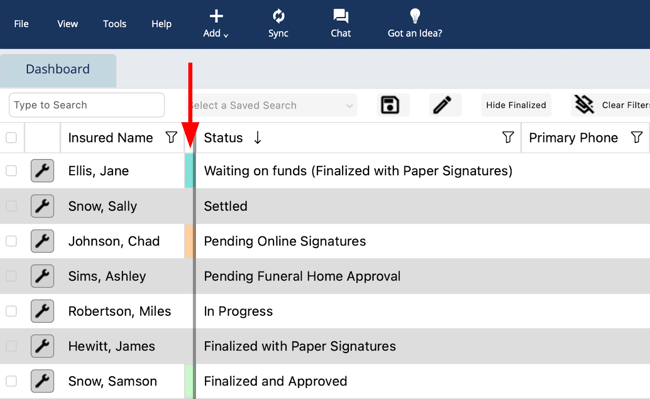Click the Pending Online Signatures status
Viewport: 650px width, 399px height.
285,241
